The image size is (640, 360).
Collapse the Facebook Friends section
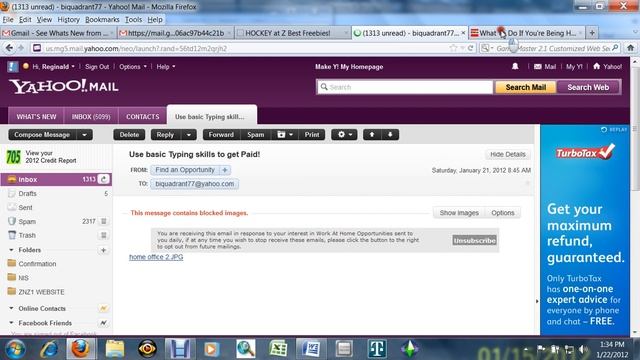(11, 322)
